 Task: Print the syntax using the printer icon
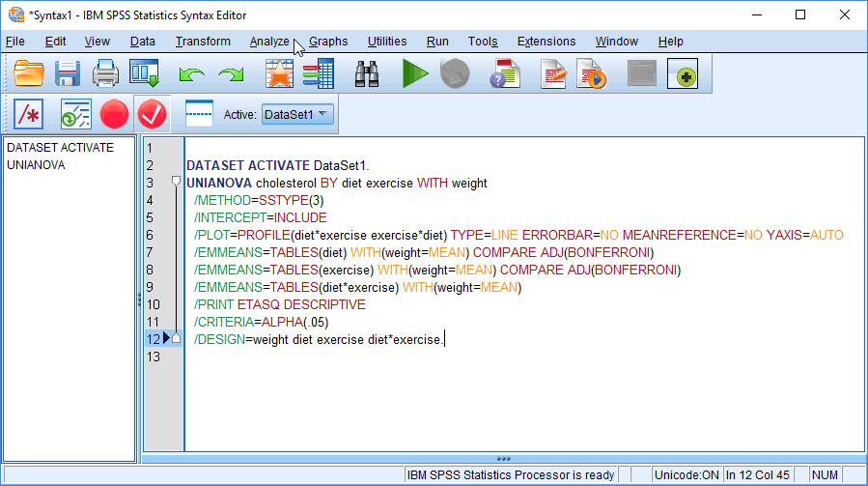(105, 73)
